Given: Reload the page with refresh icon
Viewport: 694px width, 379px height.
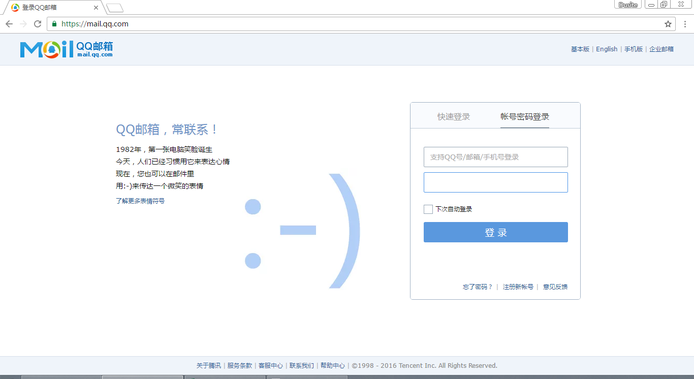Looking at the screenshot, I should [x=38, y=24].
